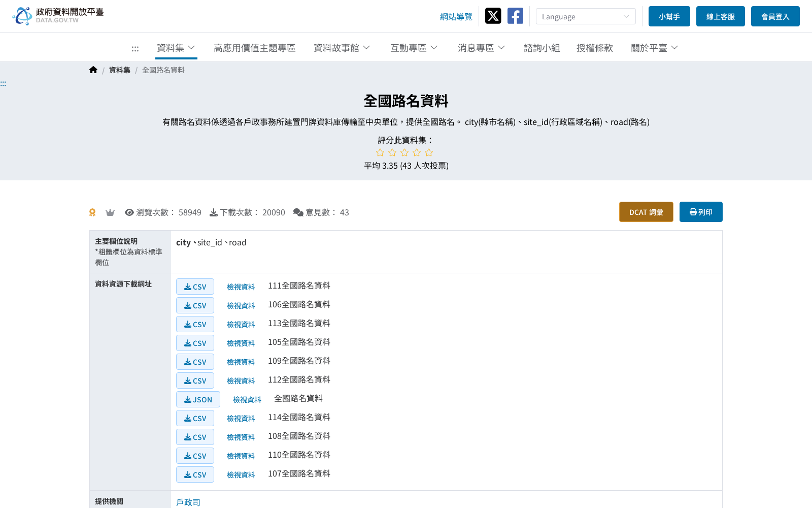The width and height of the screenshot is (812, 508).
Task: Click the DCAT 詞彙 button
Action: click(x=646, y=212)
